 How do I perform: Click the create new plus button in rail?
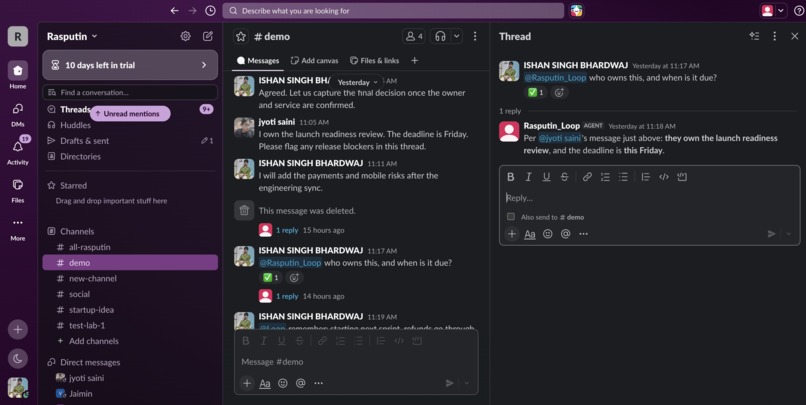17,329
